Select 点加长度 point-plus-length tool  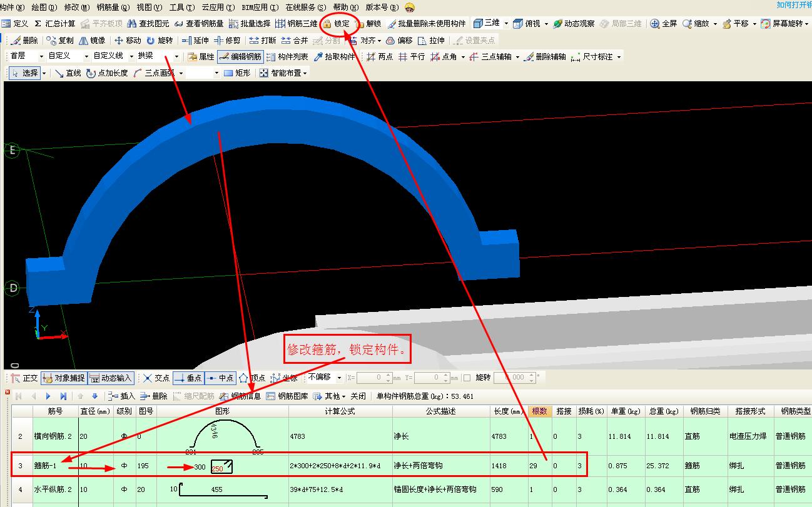[x=107, y=73]
